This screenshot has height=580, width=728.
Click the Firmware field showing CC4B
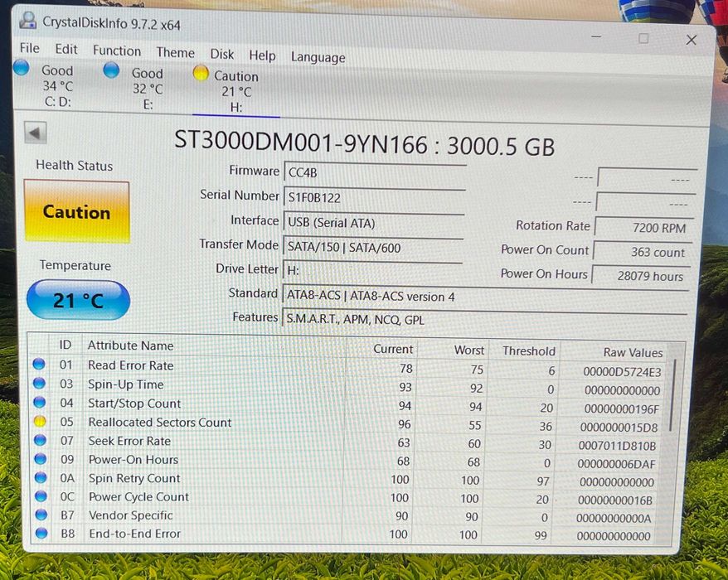[x=374, y=173]
